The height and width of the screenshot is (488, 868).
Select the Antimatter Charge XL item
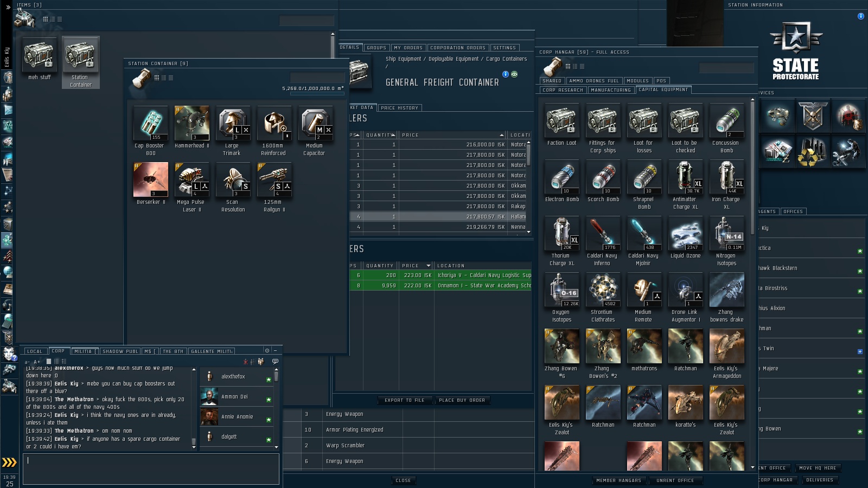coord(685,177)
